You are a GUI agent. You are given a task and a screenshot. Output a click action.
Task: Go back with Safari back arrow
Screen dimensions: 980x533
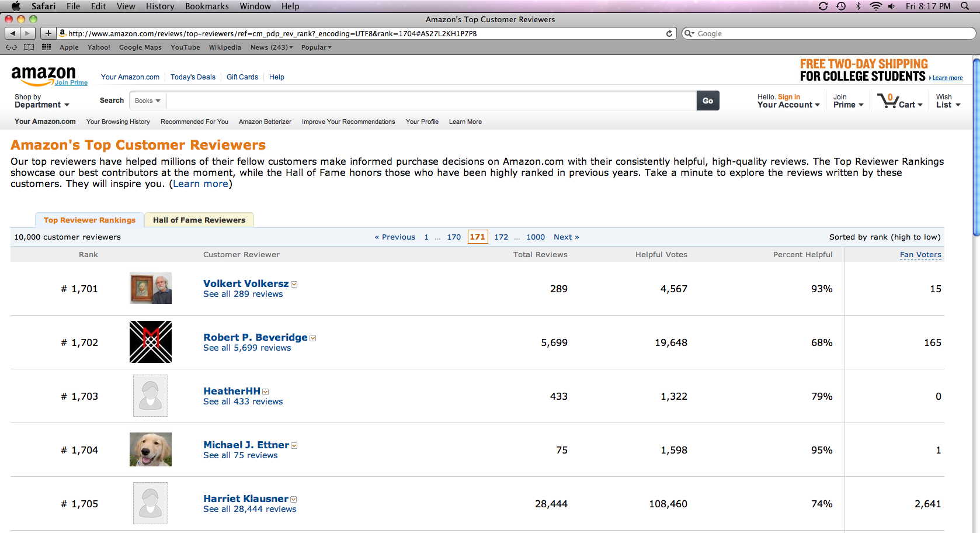[13, 33]
